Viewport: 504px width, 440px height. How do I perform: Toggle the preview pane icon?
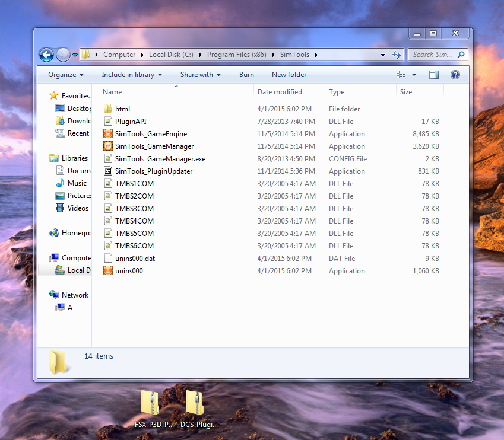click(434, 75)
